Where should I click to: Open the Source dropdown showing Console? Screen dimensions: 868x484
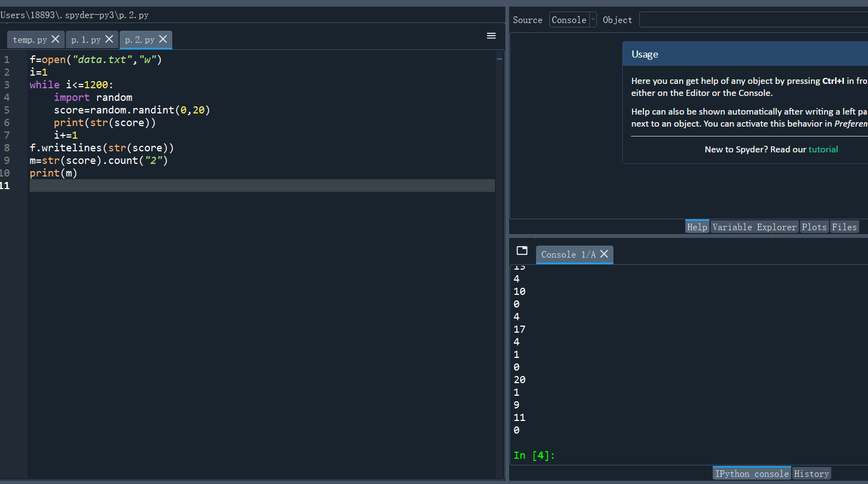pos(573,20)
